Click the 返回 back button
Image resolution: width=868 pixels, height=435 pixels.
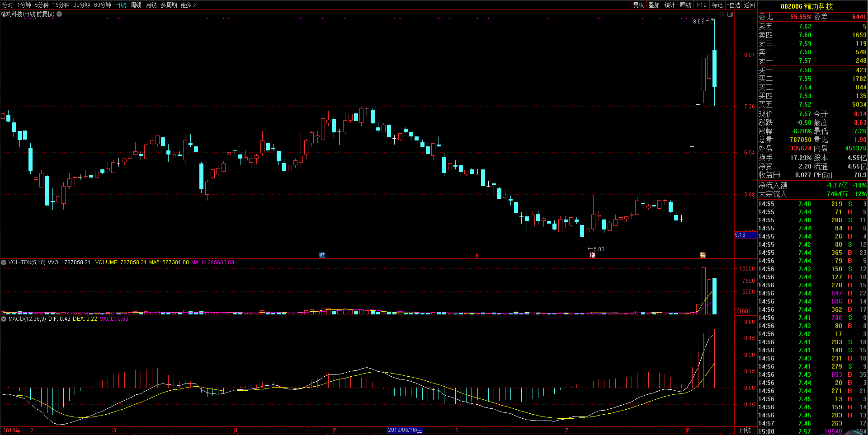[750, 5]
